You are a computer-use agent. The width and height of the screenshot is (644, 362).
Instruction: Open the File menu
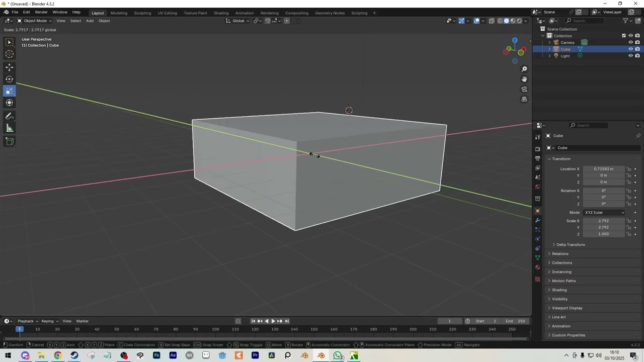pyautogui.click(x=15, y=12)
